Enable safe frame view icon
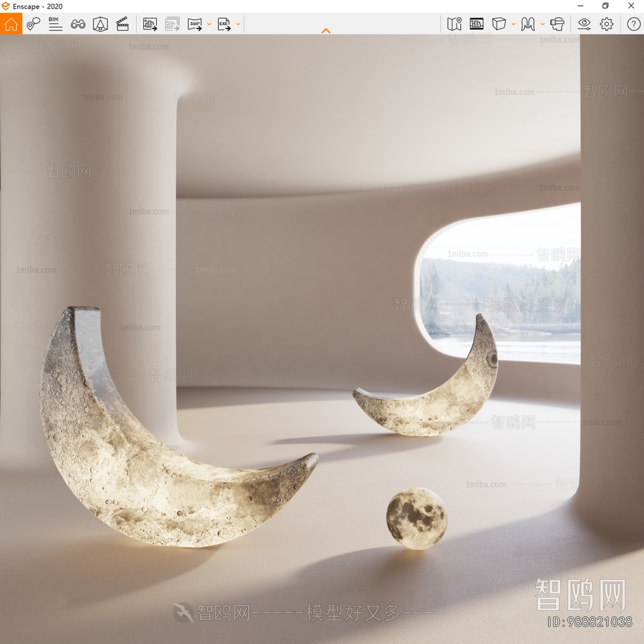644x644 pixels. coord(100,24)
